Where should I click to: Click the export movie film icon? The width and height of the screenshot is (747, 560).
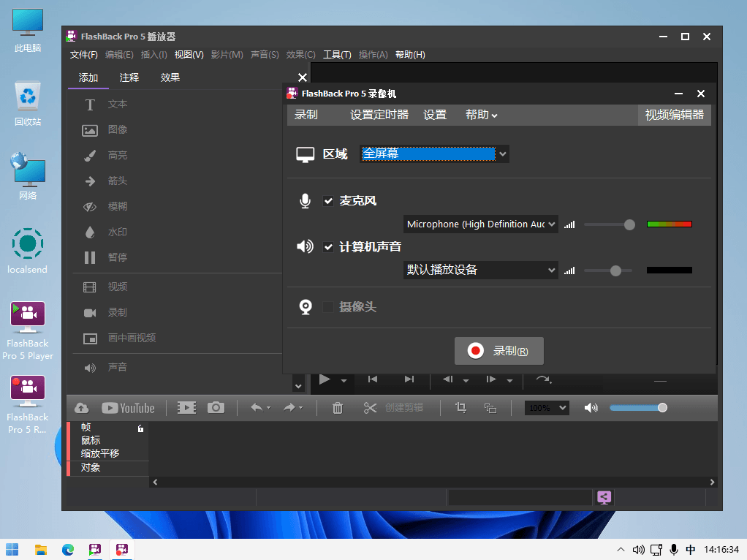coord(186,408)
